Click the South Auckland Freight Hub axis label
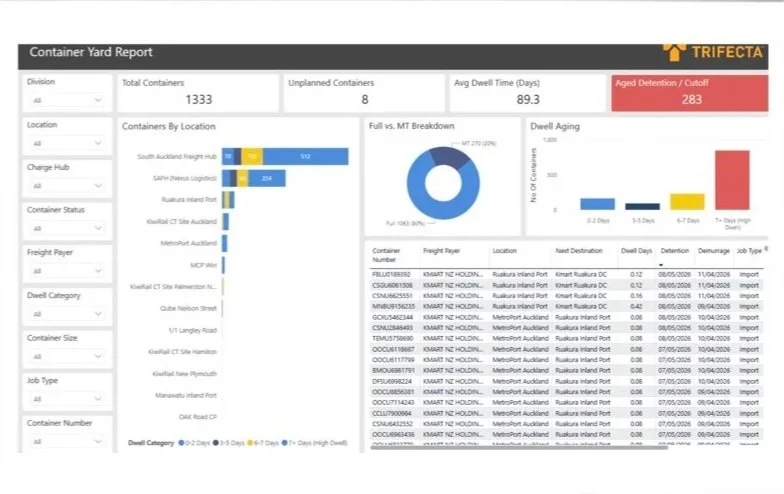 (x=176, y=156)
